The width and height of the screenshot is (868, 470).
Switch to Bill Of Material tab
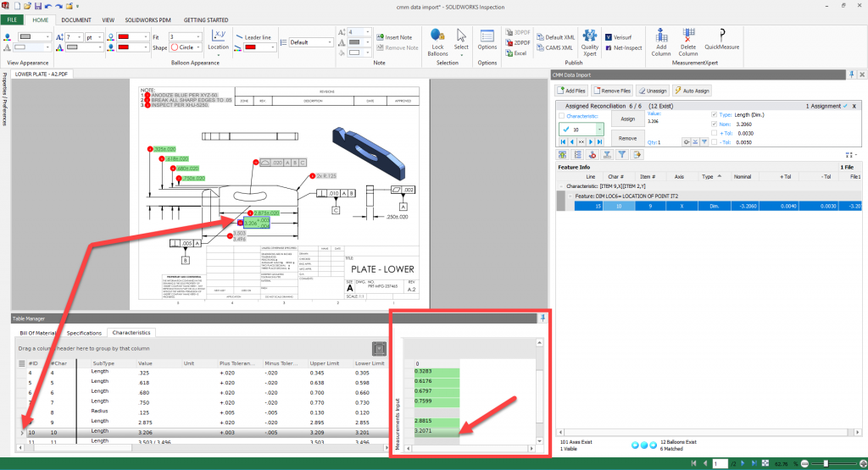point(37,333)
